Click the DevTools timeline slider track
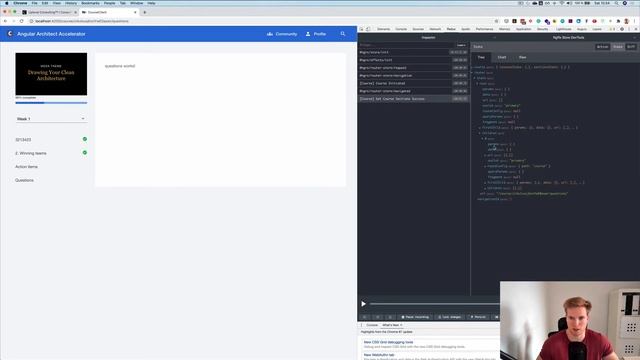The image size is (640, 360). [x=434, y=304]
